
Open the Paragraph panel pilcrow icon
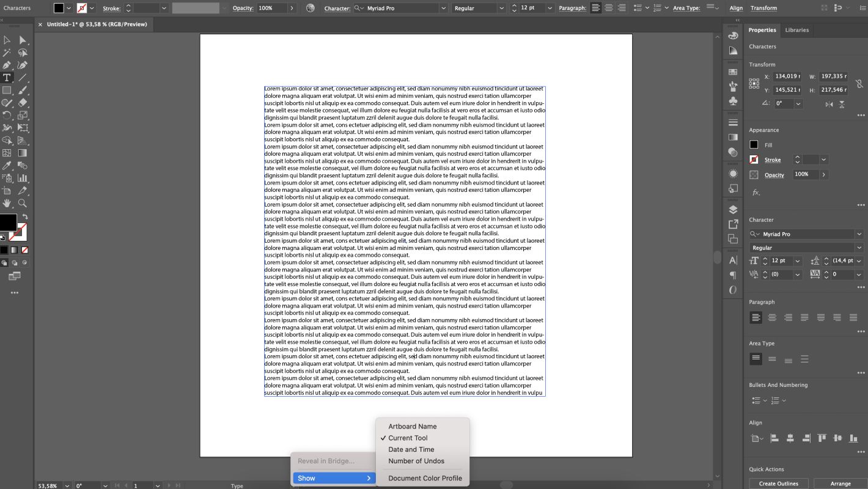click(734, 275)
